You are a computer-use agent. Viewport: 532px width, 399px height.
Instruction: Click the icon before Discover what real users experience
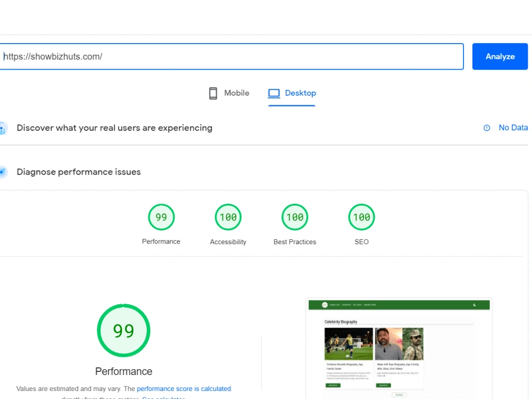click(x=3, y=128)
